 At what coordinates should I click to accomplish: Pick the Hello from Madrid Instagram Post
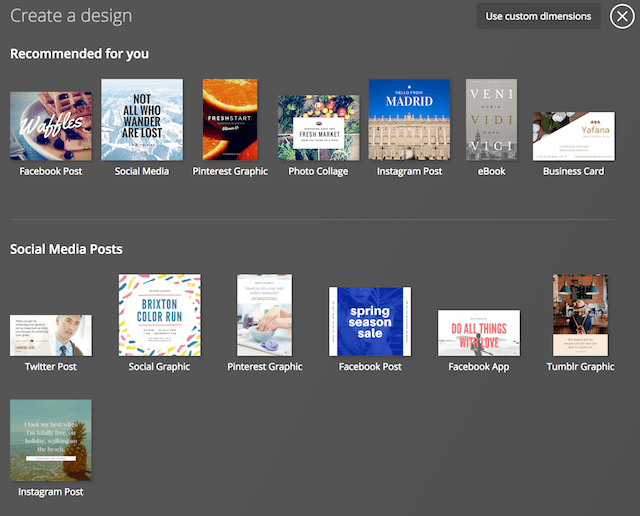click(x=409, y=120)
